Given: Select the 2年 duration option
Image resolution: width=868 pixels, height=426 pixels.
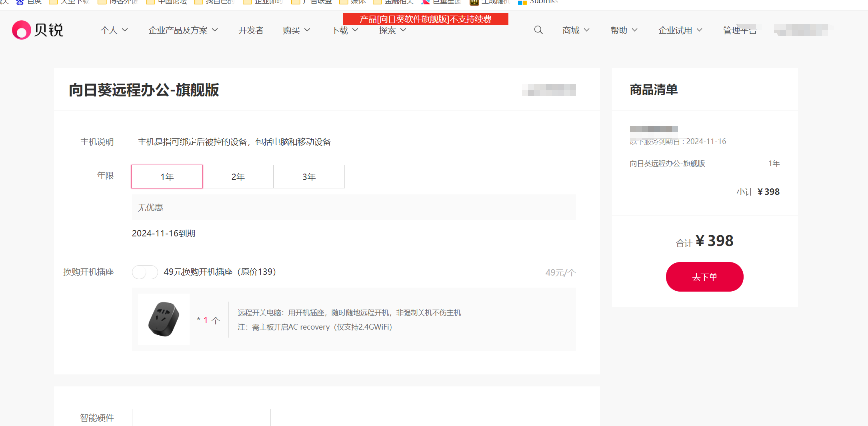Looking at the screenshot, I should (238, 176).
